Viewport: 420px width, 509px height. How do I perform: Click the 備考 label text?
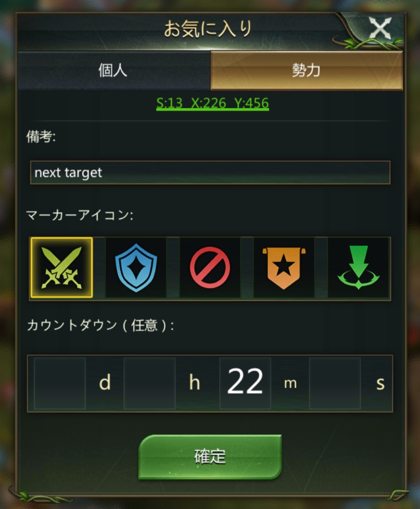pyautogui.click(x=41, y=136)
